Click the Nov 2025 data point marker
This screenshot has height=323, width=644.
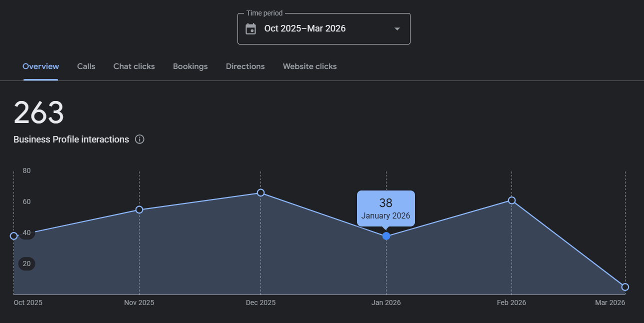(x=139, y=209)
